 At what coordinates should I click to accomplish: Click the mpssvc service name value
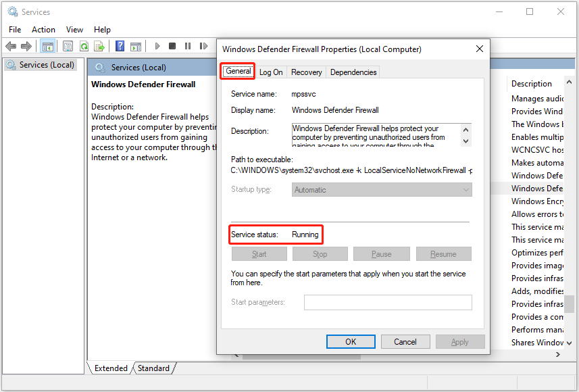pyautogui.click(x=303, y=94)
